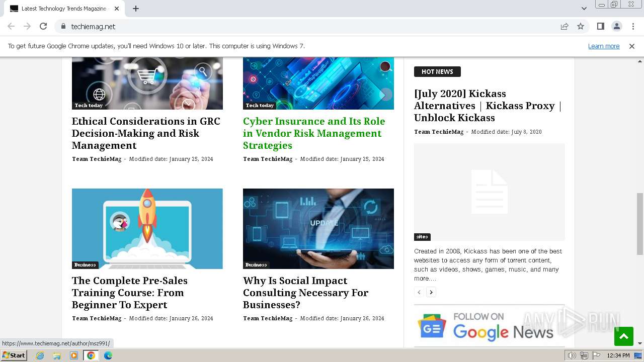Open Windows Explorer folder from taskbar
The height and width of the screenshot is (362, 644).
(x=57, y=355)
